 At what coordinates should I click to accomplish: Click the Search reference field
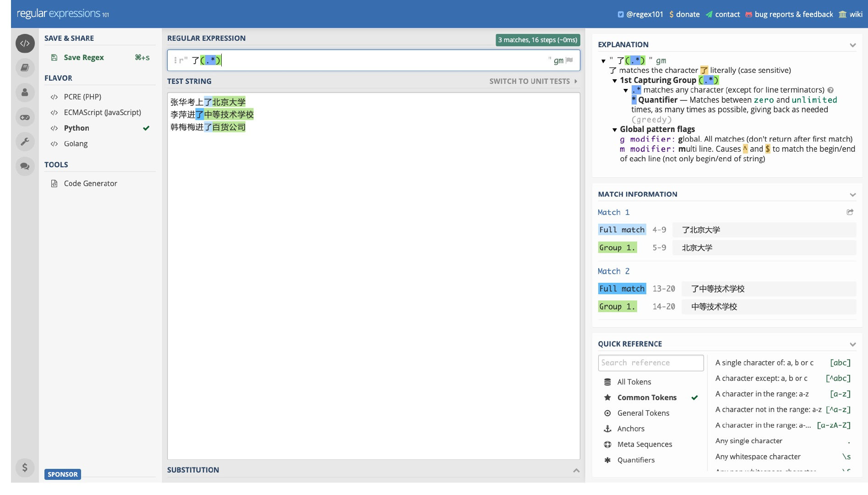650,363
